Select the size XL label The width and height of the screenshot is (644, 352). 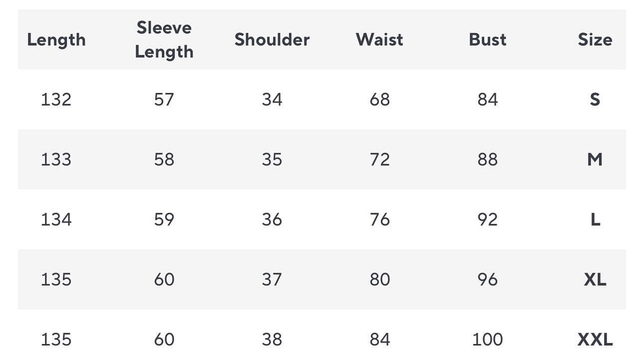[595, 279]
